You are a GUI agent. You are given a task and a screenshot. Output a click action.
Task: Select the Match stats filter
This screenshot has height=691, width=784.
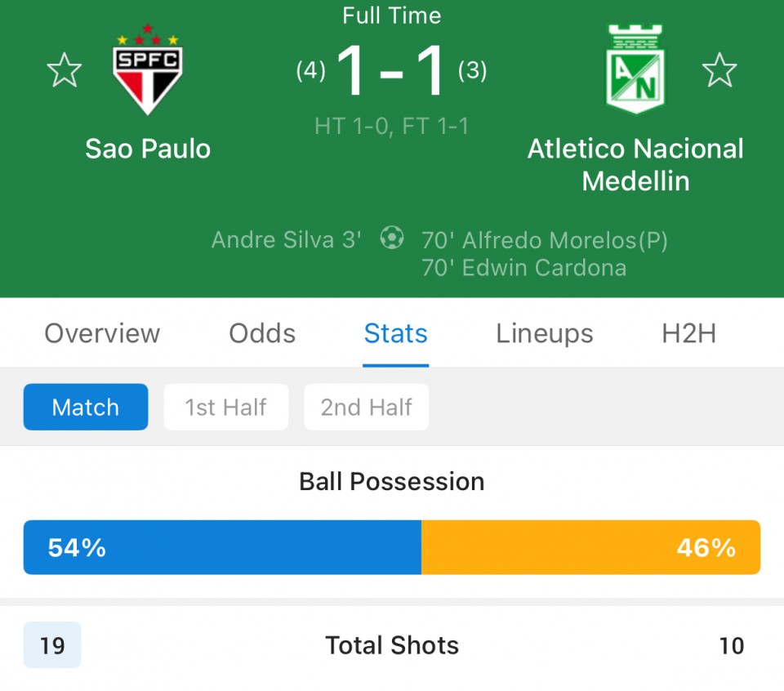coord(86,407)
